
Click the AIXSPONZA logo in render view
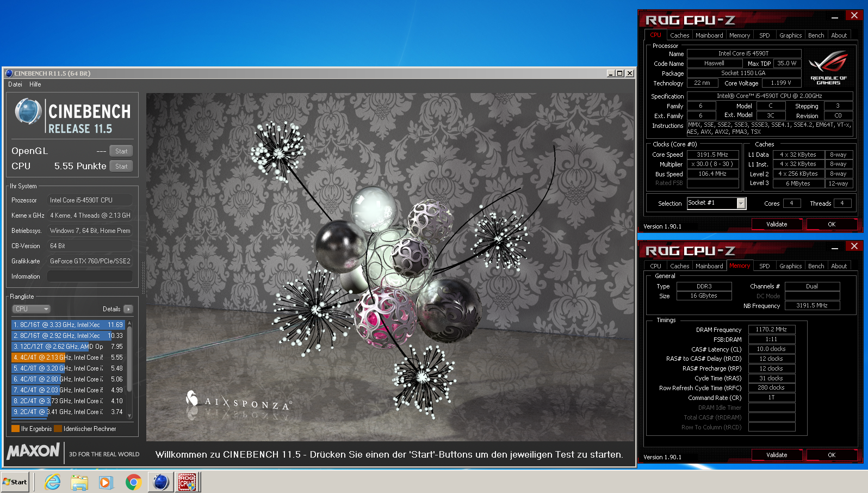238,402
